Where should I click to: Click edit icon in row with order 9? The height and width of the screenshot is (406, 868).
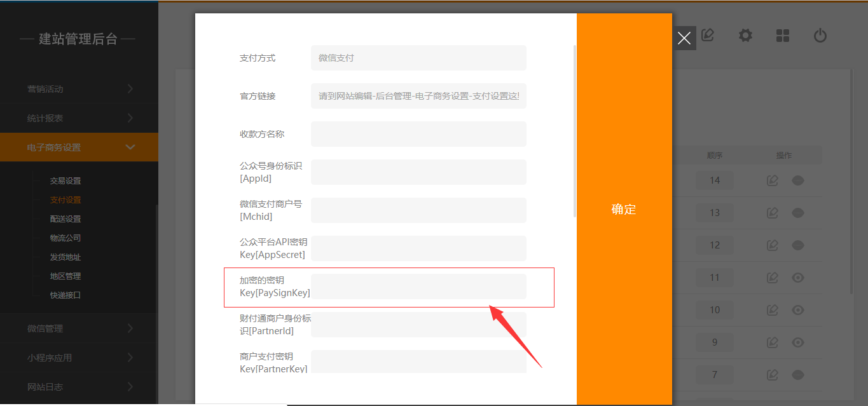773,342
